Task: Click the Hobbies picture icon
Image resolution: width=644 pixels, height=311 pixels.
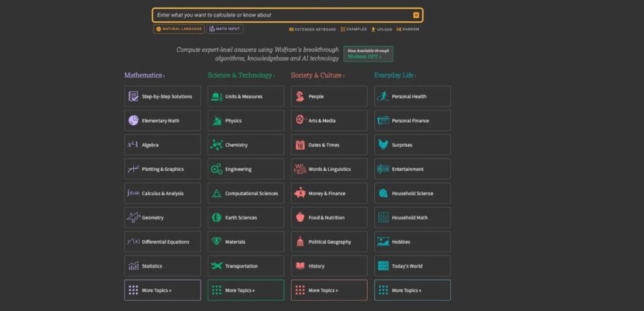Action: (x=383, y=242)
